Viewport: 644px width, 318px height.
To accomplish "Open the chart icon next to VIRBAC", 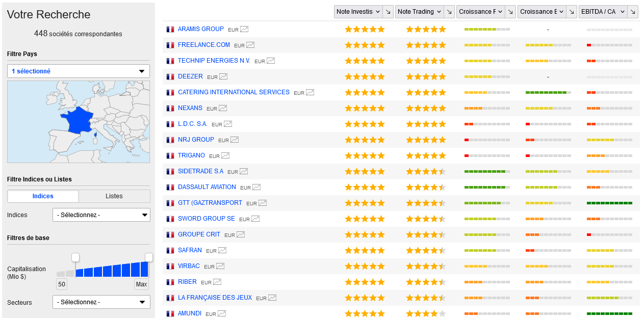I will 220,267.
